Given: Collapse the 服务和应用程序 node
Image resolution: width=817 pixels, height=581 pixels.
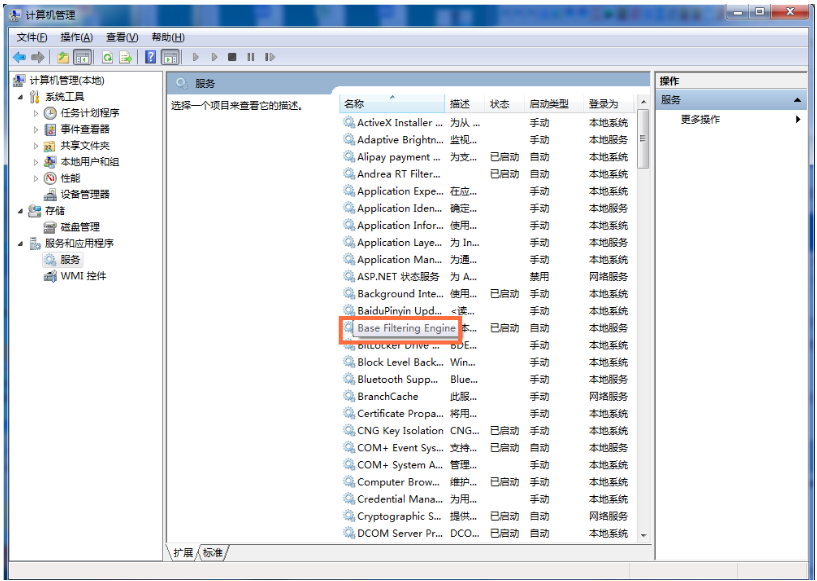Looking at the screenshot, I should tap(20, 243).
